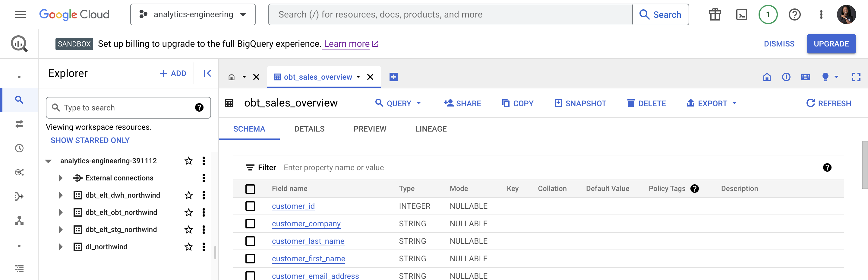Image resolution: width=868 pixels, height=280 pixels.
Task: Check the customer_id field checkbox
Action: coord(250,206)
